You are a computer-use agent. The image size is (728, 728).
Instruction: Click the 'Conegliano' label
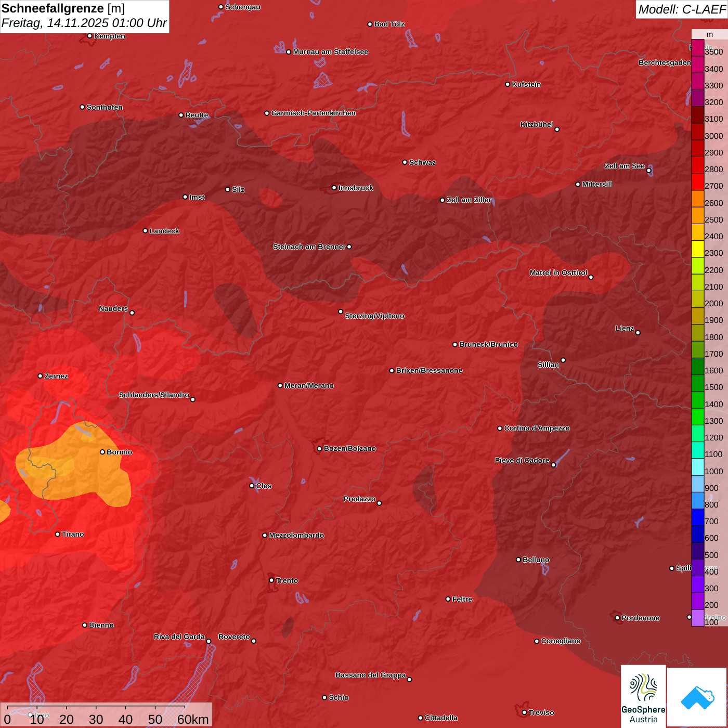(561, 641)
